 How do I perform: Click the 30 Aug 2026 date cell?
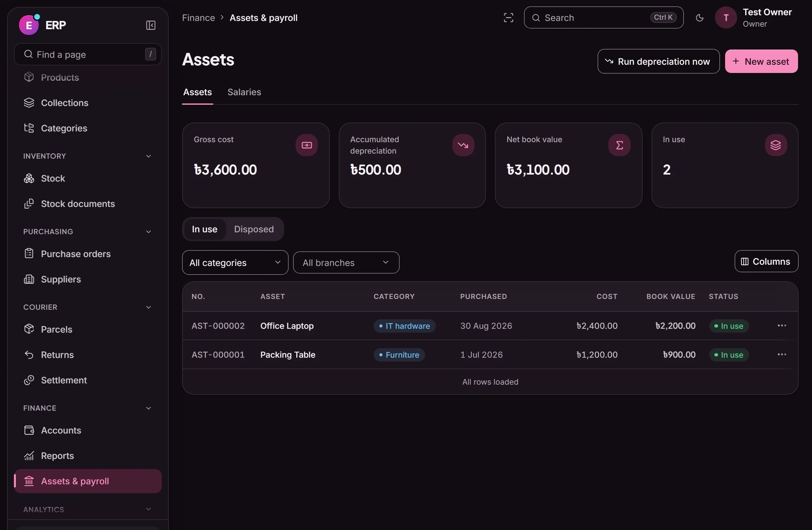click(x=486, y=326)
